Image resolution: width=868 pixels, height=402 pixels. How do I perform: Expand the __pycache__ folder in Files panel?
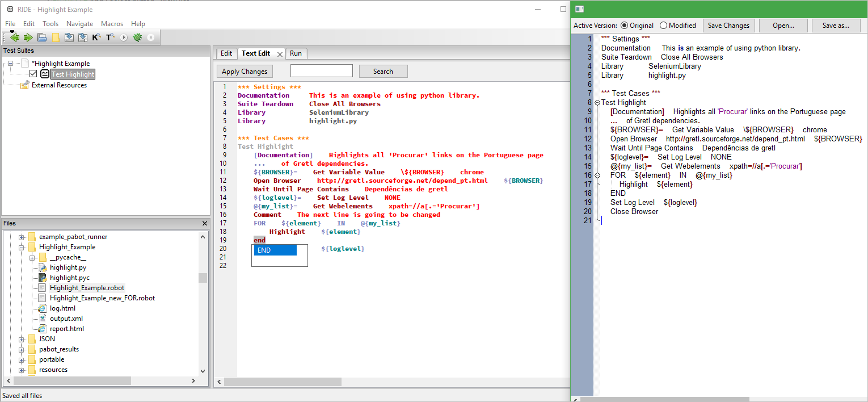31,257
